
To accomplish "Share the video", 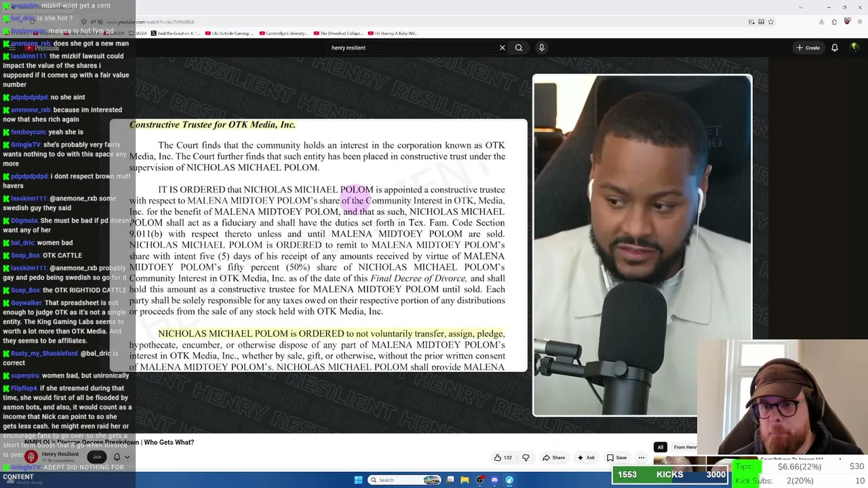I will [x=553, y=457].
